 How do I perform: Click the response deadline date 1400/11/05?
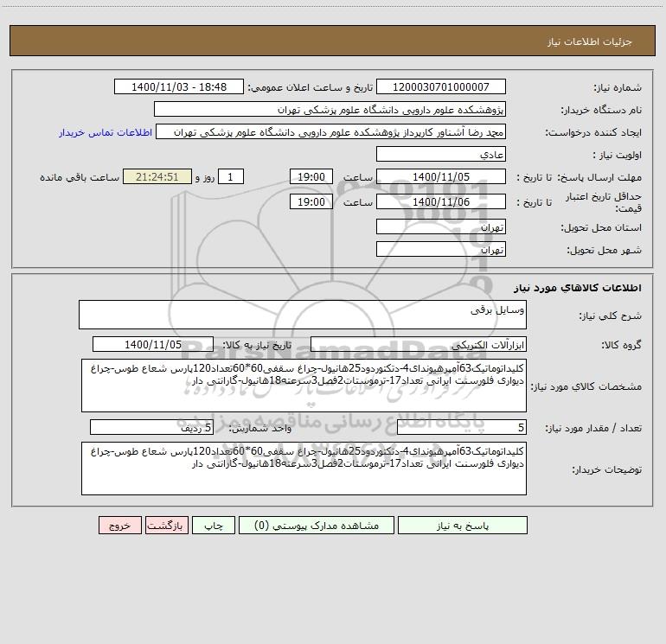pyautogui.click(x=441, y=176)
